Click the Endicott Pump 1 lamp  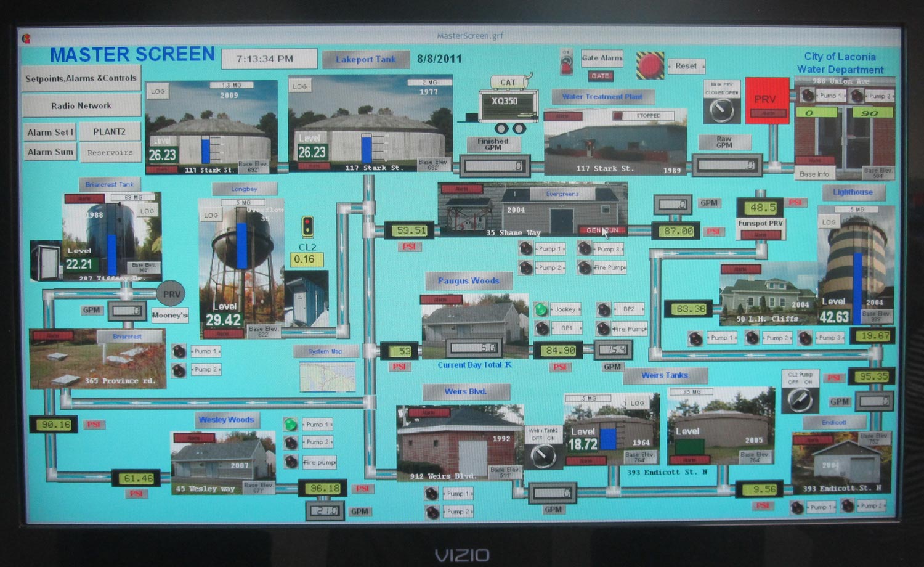797,507
